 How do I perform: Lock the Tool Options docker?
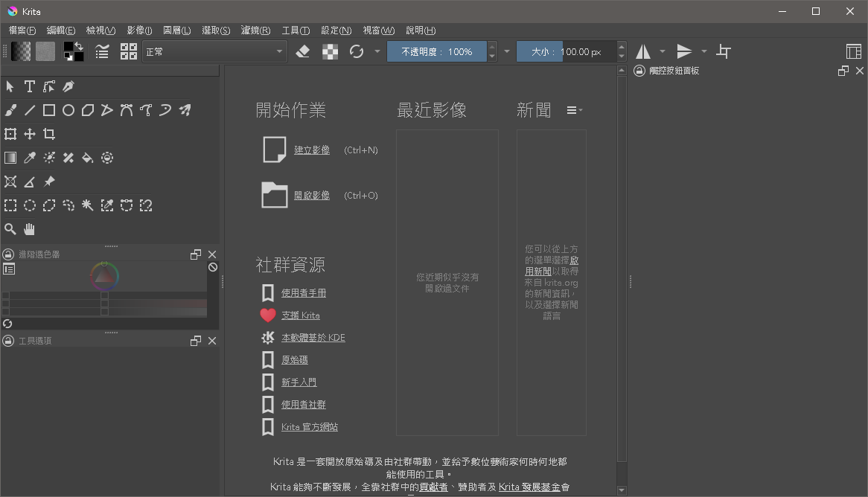pyautogui.click(x=8, y=340)
